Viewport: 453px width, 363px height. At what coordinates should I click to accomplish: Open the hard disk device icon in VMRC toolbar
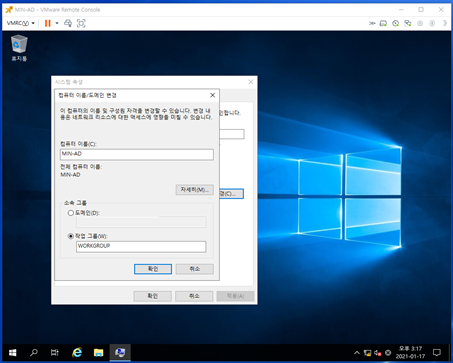pos(383,23)
